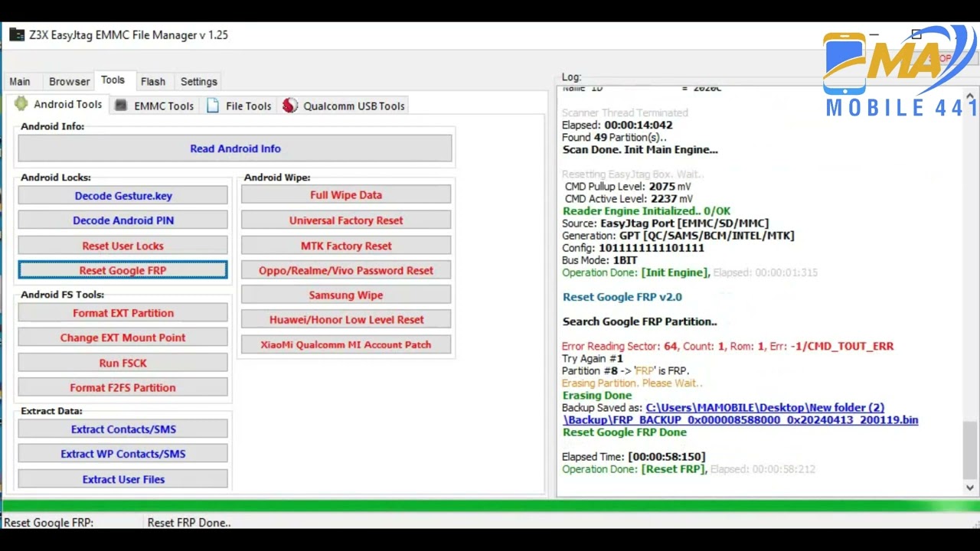
Task: Click the log scrollbar down arrow
Action: tap(969, 487)
